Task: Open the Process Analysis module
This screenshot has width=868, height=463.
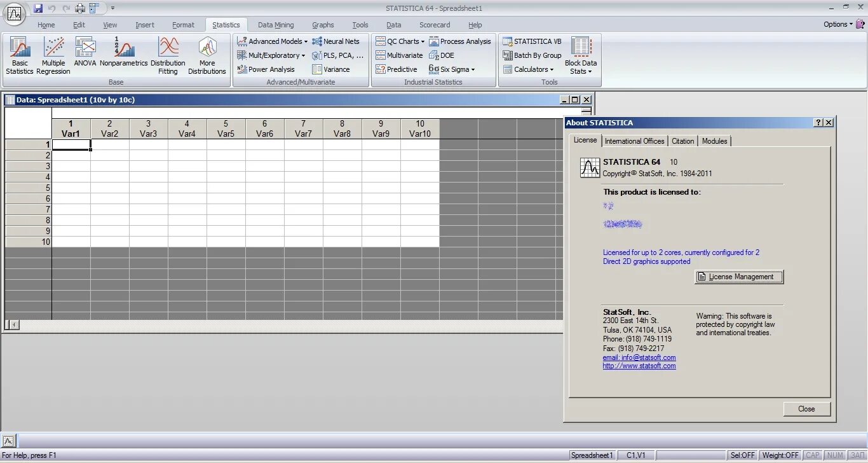Action: pos(460,41)
